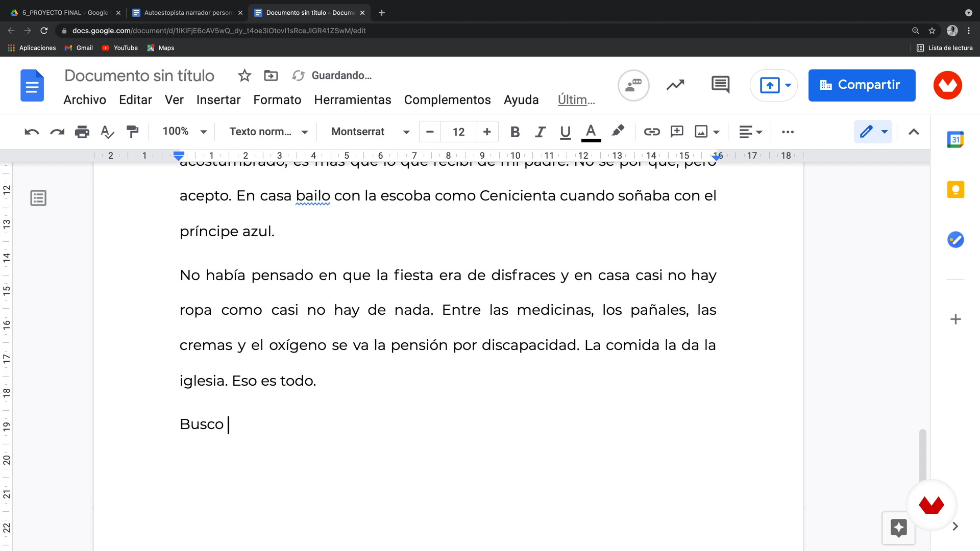Screen dimensions: 980x551
Task: Select the paint format roller icon
Action: coord(132,132)
